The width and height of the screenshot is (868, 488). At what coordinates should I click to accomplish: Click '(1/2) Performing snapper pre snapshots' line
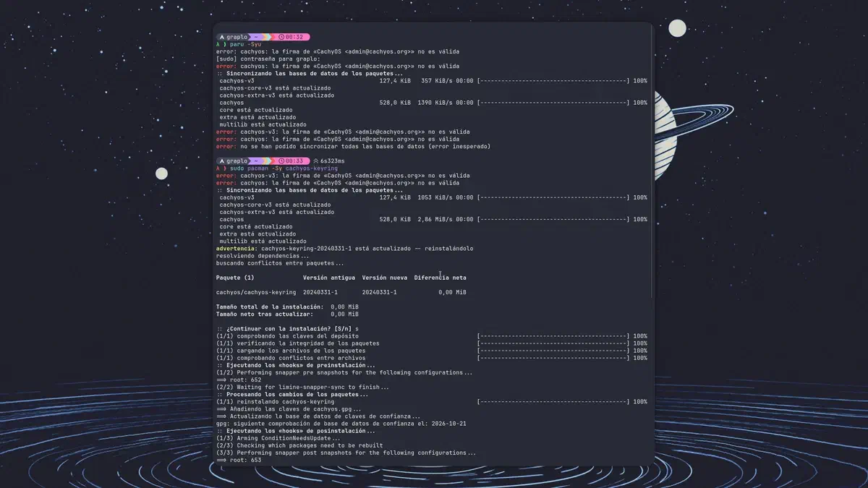tap(344, 372)
